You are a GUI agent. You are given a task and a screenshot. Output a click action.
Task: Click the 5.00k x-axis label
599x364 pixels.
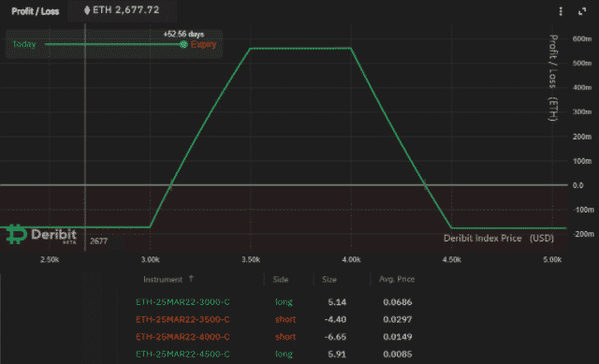(552, 260)
